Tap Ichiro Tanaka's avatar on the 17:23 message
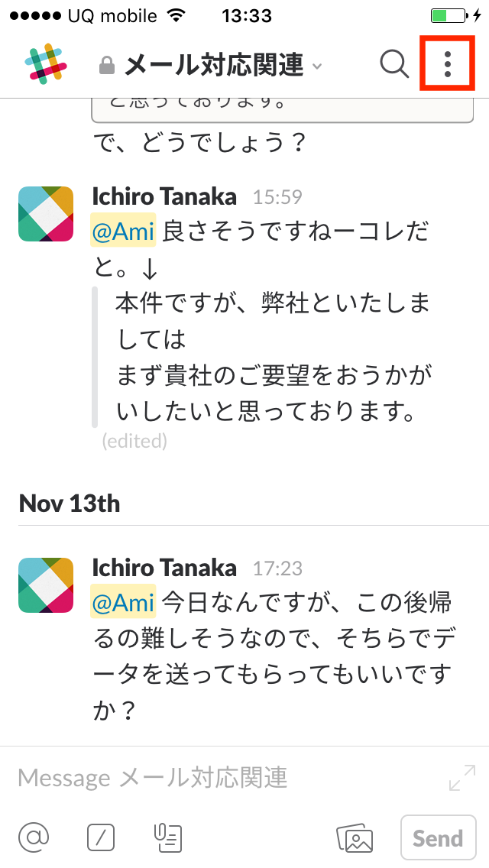Viewport: 489px width, 868px height. point(45,585)
